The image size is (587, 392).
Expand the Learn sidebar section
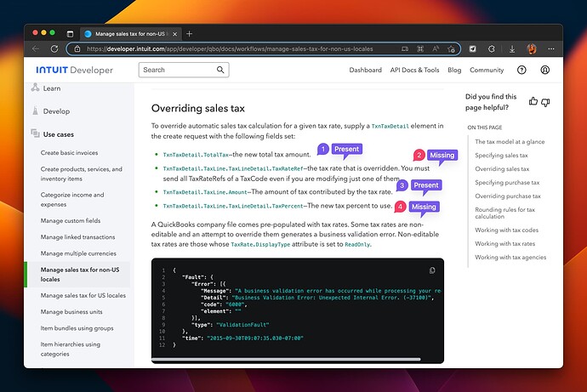52,88
